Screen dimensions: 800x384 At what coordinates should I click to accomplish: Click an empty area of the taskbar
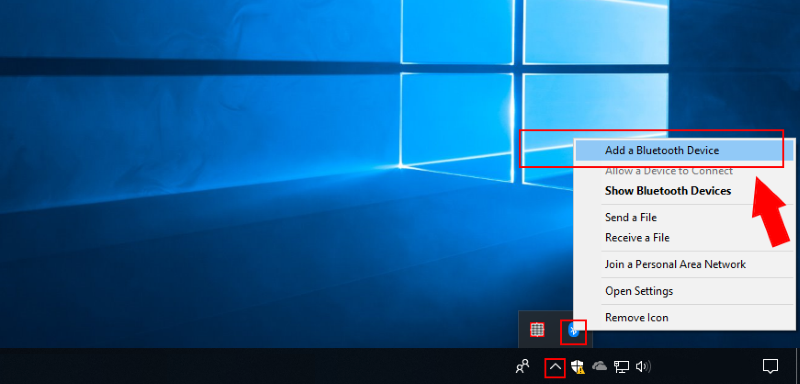(255, 366)
